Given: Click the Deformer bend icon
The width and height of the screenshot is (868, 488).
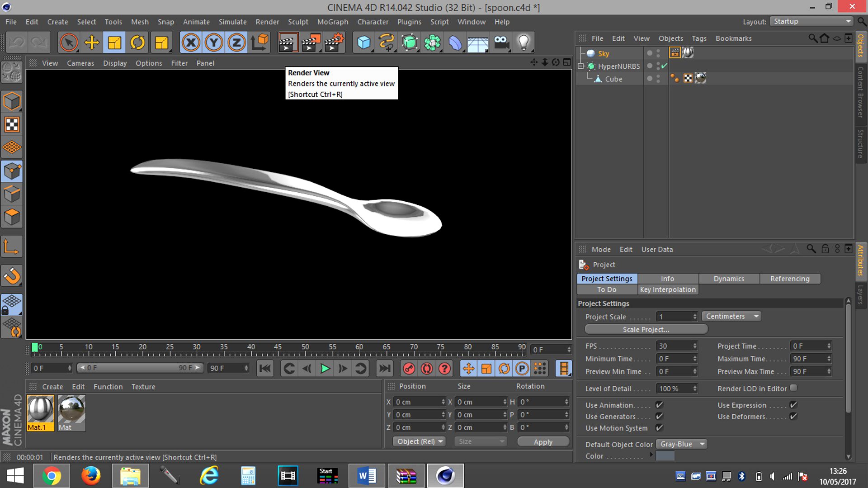Looking at the screenshot, I should [x=455, y=43].
